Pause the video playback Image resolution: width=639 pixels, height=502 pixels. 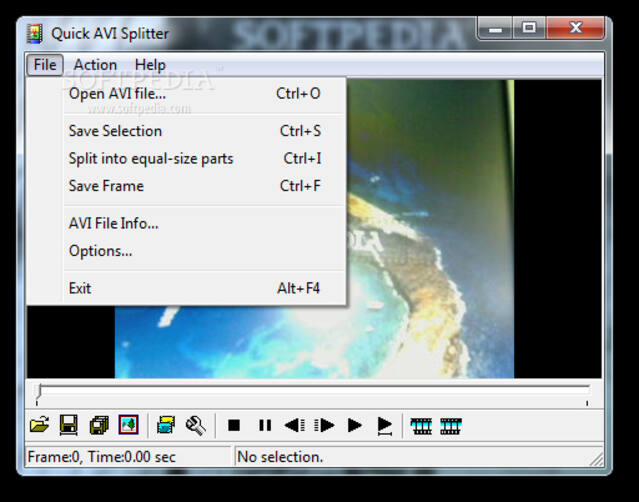(x=265, y=425)
